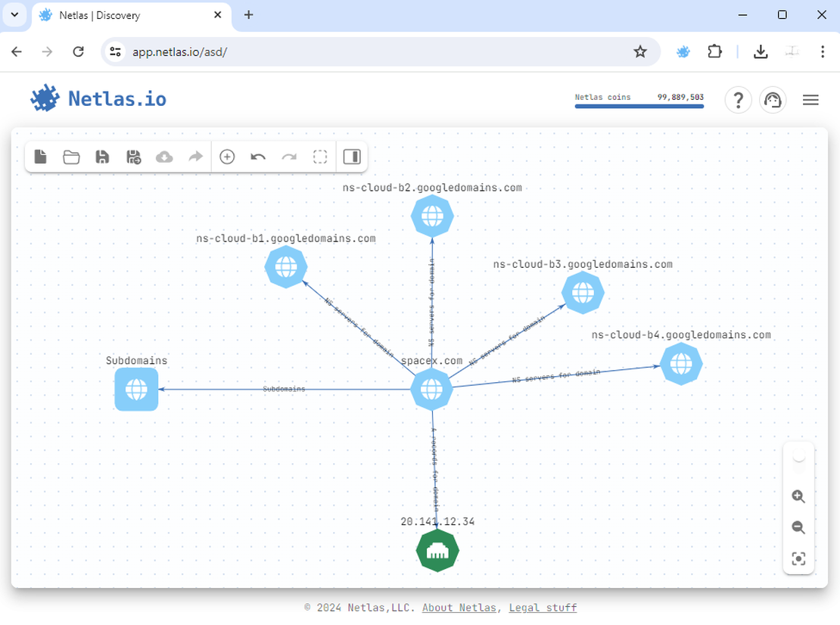Share the graph using the arrow icon

(195, 157)
